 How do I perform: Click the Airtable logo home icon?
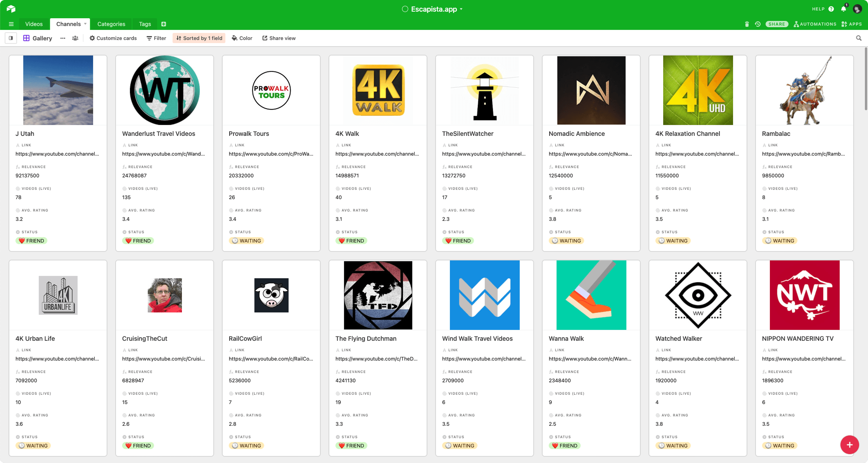tap(11, 9)
